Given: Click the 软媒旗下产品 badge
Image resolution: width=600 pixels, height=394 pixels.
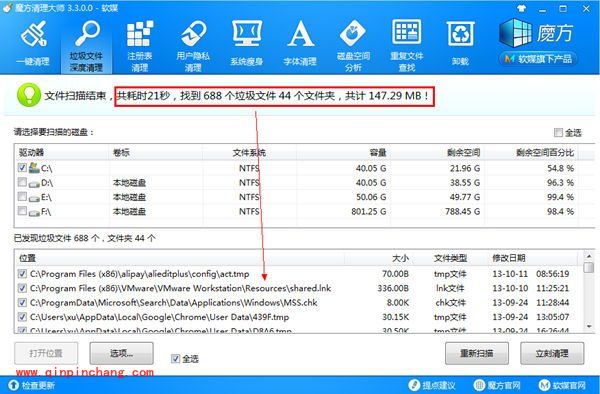Looking at the screenshot, I should coord(538,59).
